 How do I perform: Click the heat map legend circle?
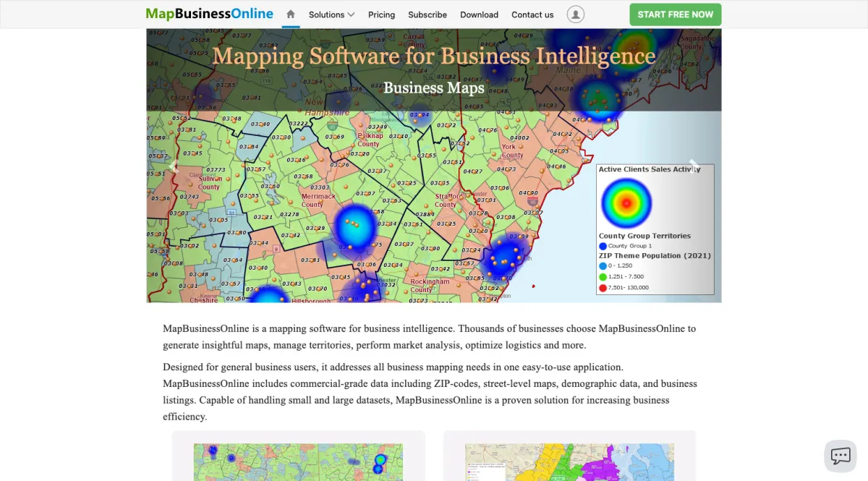626,203
